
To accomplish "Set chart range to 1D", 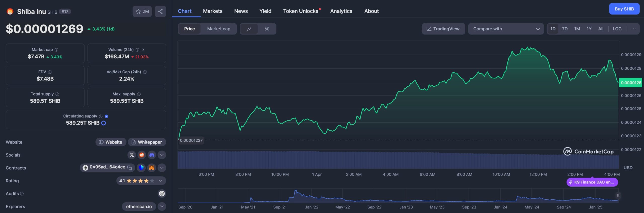I will tap(553, 29).
